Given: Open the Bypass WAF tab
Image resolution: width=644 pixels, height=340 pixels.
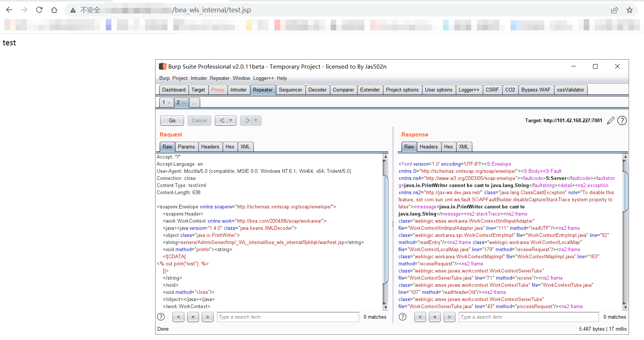Looking at the screenshot, I should point(536,90).
